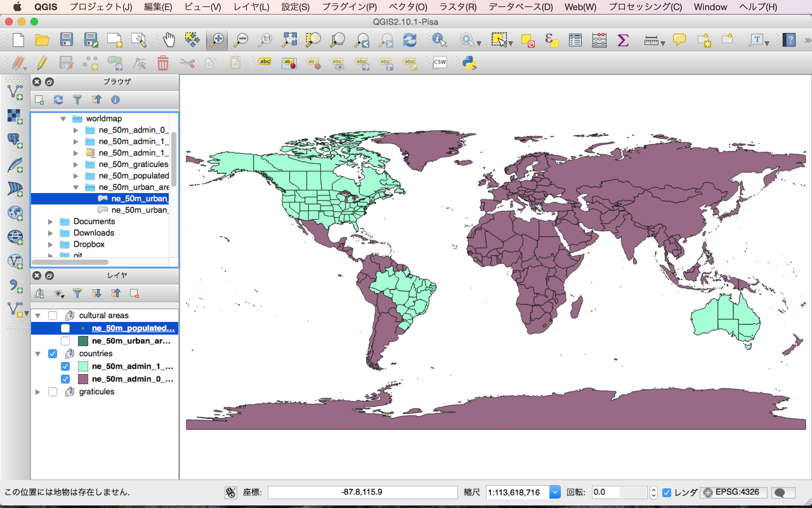Open an existing project folder icon
Viewport: 812px width, 508px height.
[42, 40]
